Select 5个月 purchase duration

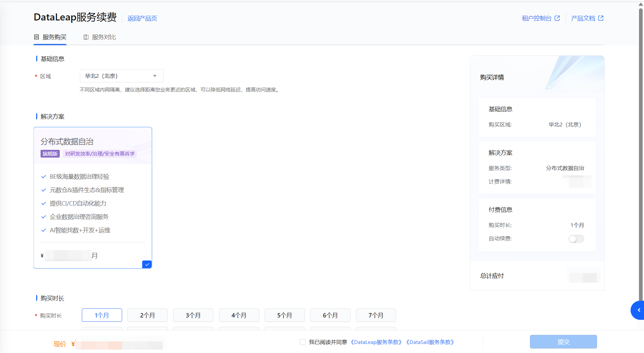[285, 315]
